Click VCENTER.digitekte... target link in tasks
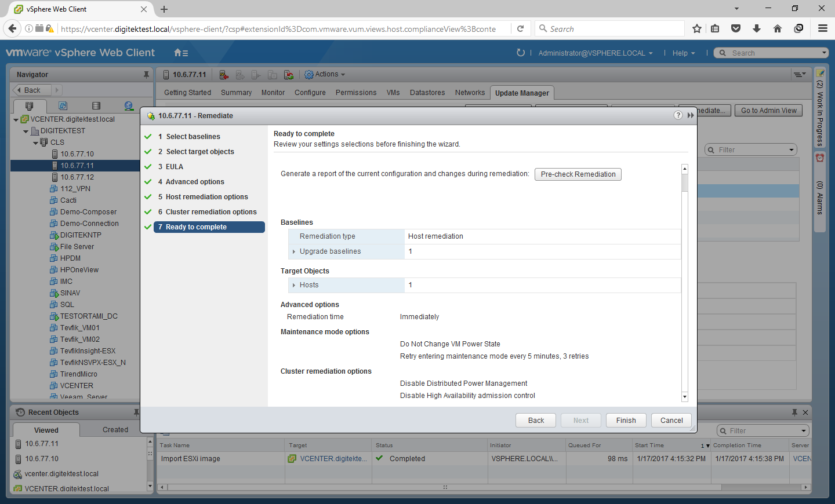 tap(333, 459)
